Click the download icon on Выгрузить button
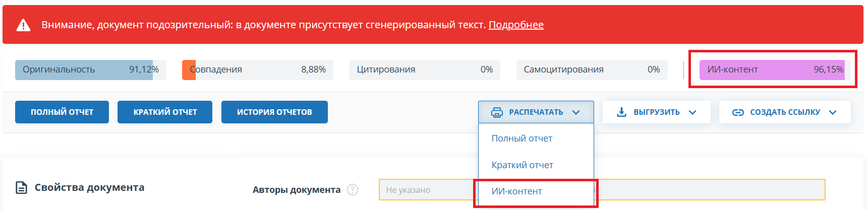868x210 pixels. click(x=621, y=112)
